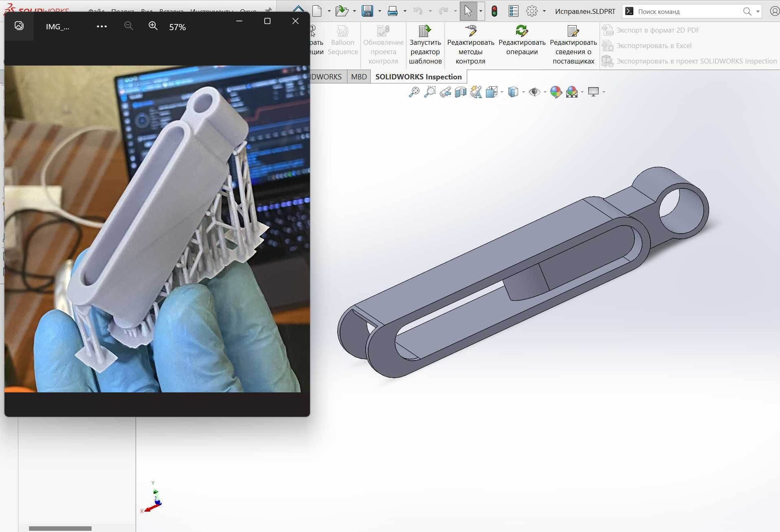Switch to the MBD tab
This screenshot has width=780, height=532.
[359, 77]
